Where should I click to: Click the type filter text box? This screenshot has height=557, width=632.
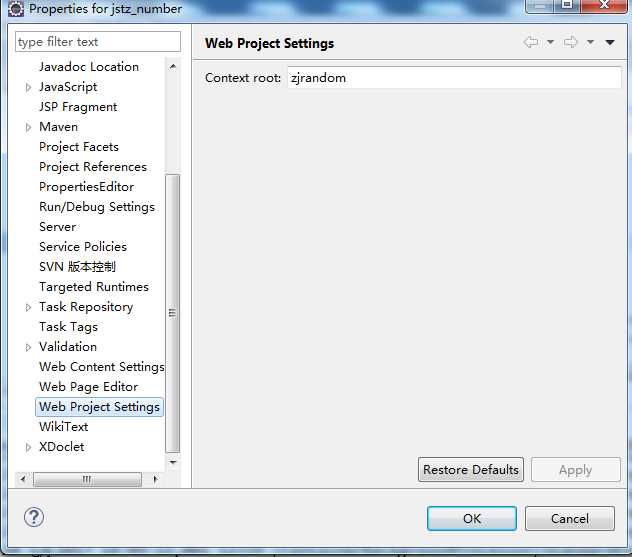click(x=98, y=42)
